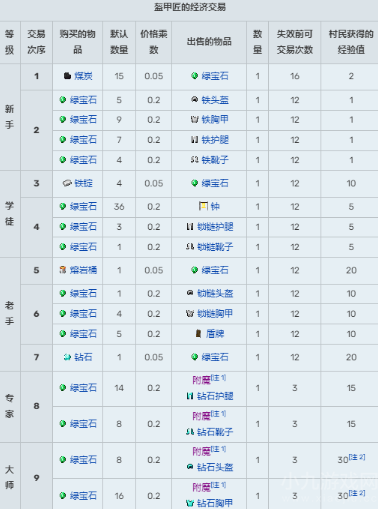Click the bell icon beside 钟
This screenshot has height=509, width=378.
tap(203, 206)
